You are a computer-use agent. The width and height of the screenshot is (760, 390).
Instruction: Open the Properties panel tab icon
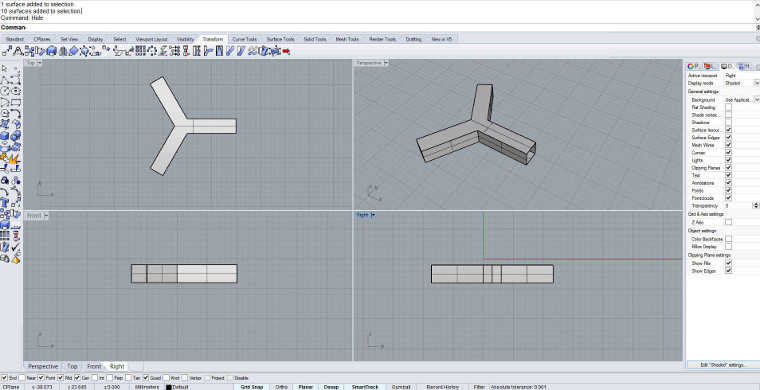point(693,66)
